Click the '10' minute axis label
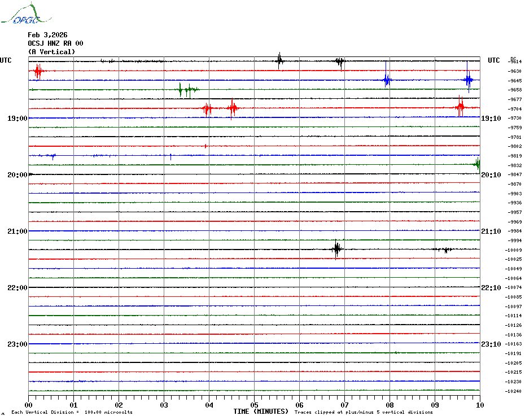525x420 pixels. point(480,405)
